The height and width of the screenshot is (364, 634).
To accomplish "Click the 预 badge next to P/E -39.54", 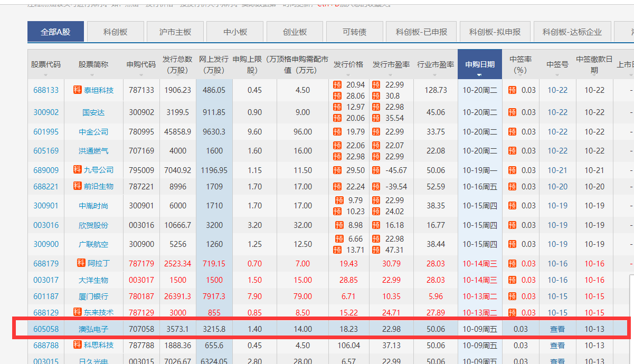I will coord(376,187).
